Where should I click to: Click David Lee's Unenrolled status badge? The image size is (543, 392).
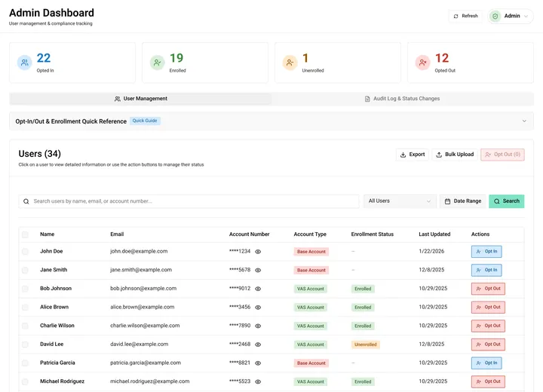click(365, 345)
